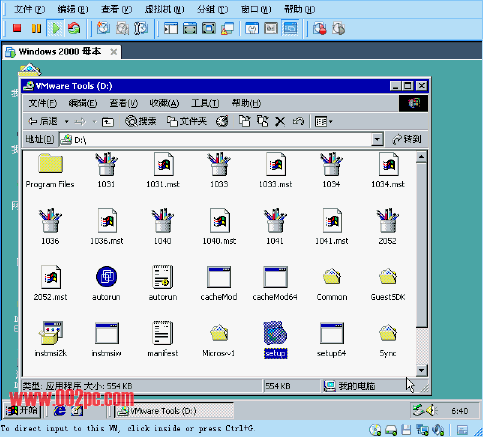Viewport: 483px width, 437px height.
Task: Click the Take Snapshot toolbar icon
Action: (103, 28)
